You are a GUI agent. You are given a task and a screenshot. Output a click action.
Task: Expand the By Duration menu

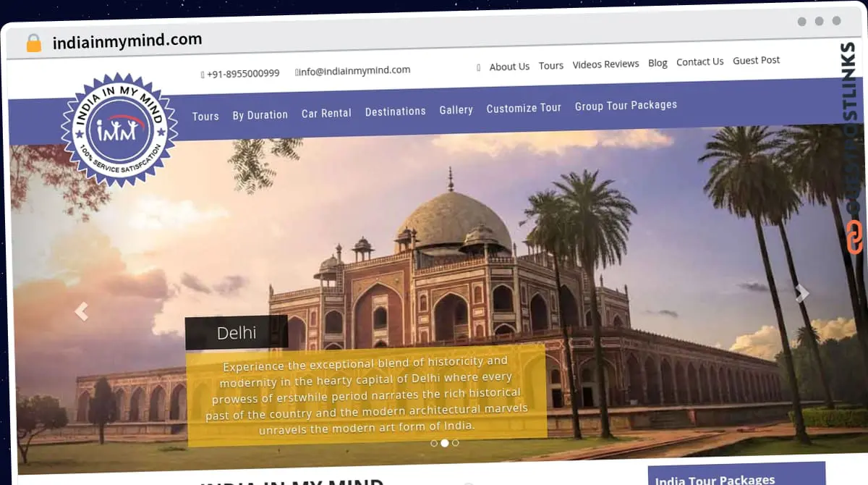(260, 114)
